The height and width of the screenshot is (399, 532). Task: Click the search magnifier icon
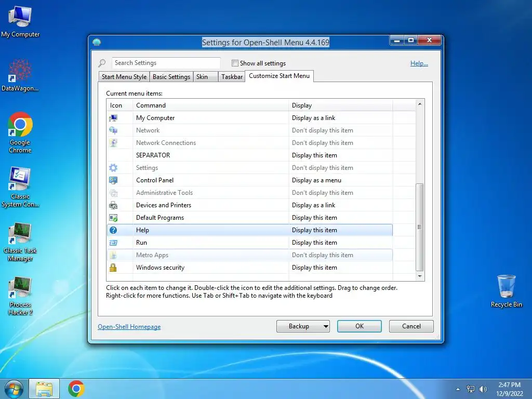[x=102, y=63]
